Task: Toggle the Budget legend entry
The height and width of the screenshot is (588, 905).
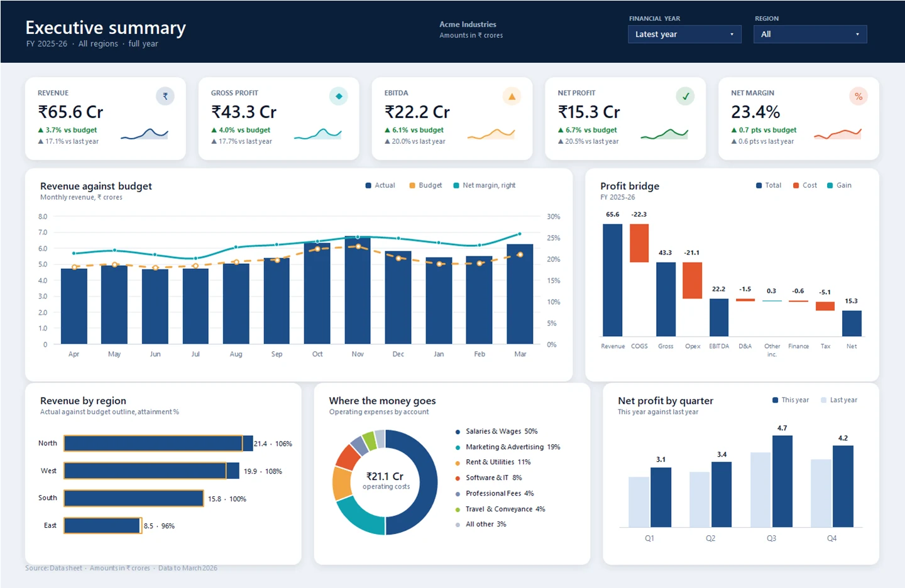Action: 425,185
